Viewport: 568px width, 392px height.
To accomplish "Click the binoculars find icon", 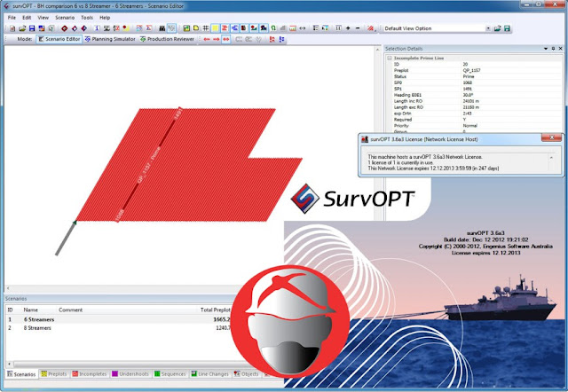I will point(162,28).
